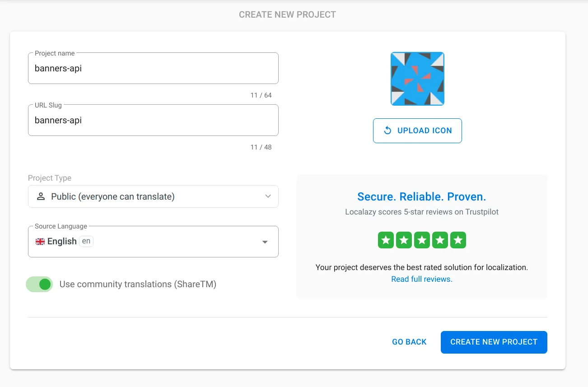The height and width of the screenshot is (387, 588).
Task: Open the Public project type dropdown
Action: point(153,196)
